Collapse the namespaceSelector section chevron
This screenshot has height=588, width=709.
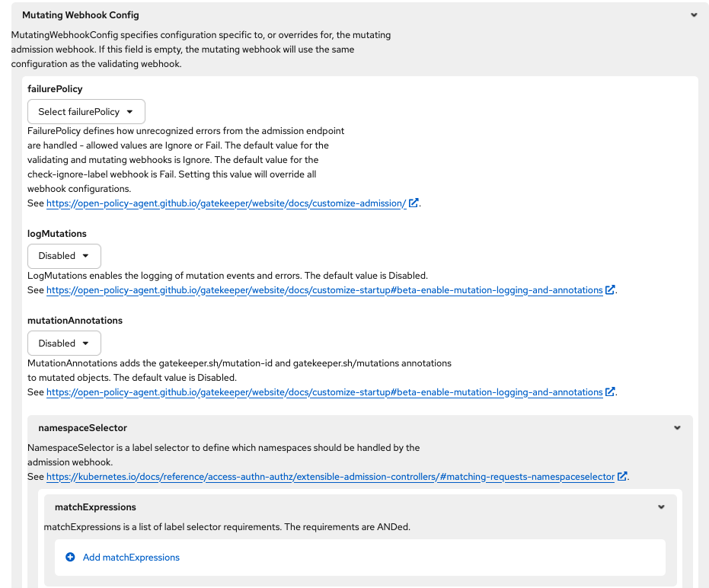click(677, 428)
